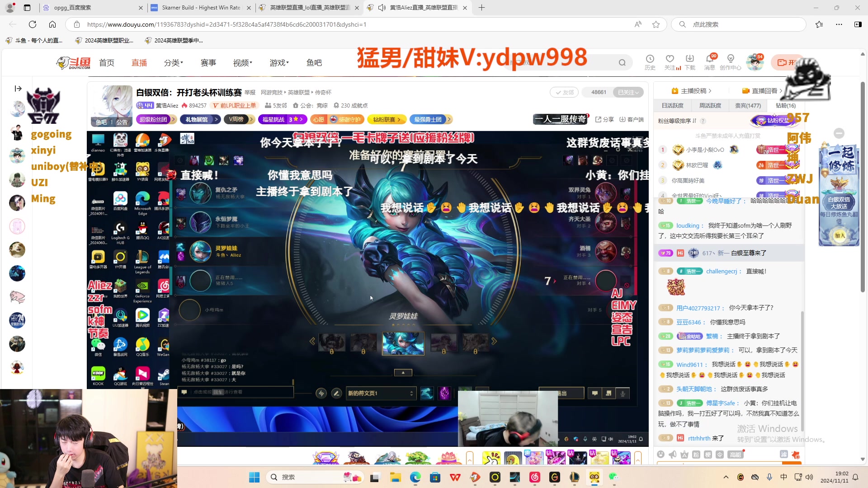
Task: Open the 英雄联盟 category breadcrumb
Action: (299, 93)
